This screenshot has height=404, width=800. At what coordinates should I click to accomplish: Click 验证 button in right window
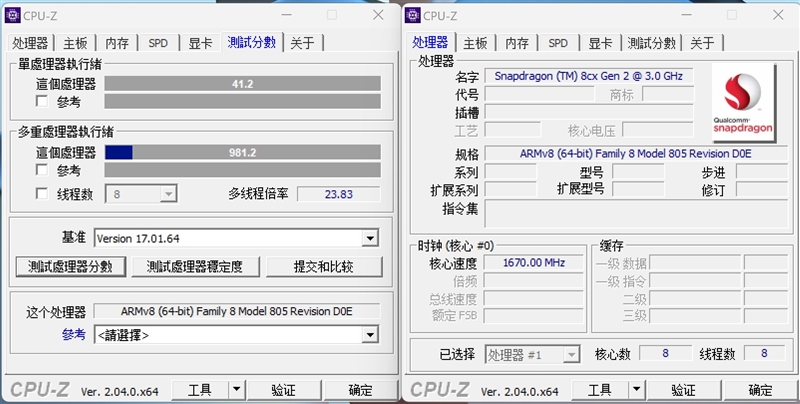point(684,390)
